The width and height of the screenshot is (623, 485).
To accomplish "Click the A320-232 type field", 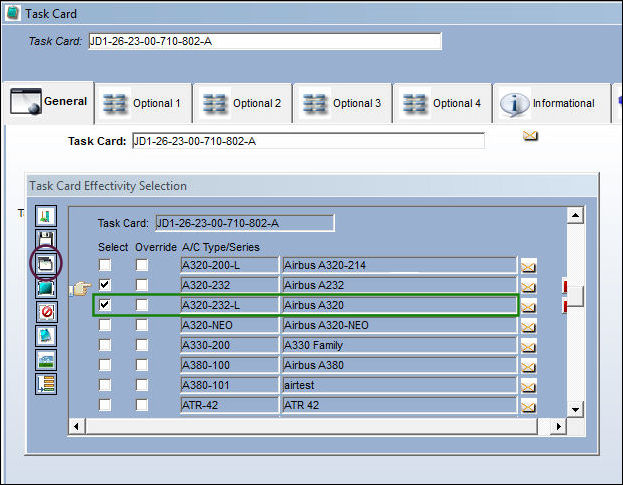I will [230, 285].
